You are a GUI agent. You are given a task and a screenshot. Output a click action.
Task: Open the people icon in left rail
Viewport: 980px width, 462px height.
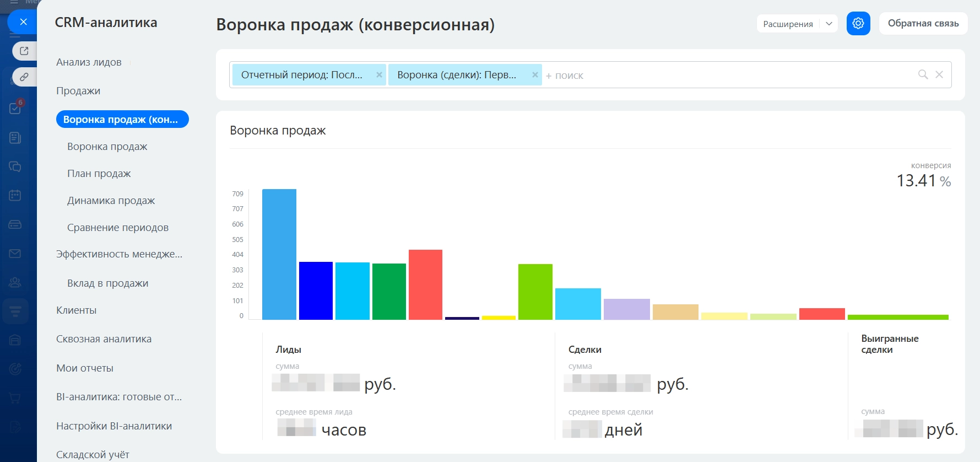pos(15,282)
